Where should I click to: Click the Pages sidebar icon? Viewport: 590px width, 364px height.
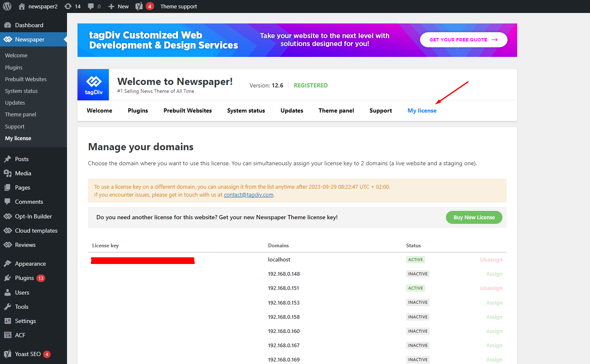click(x=8, y=187)
